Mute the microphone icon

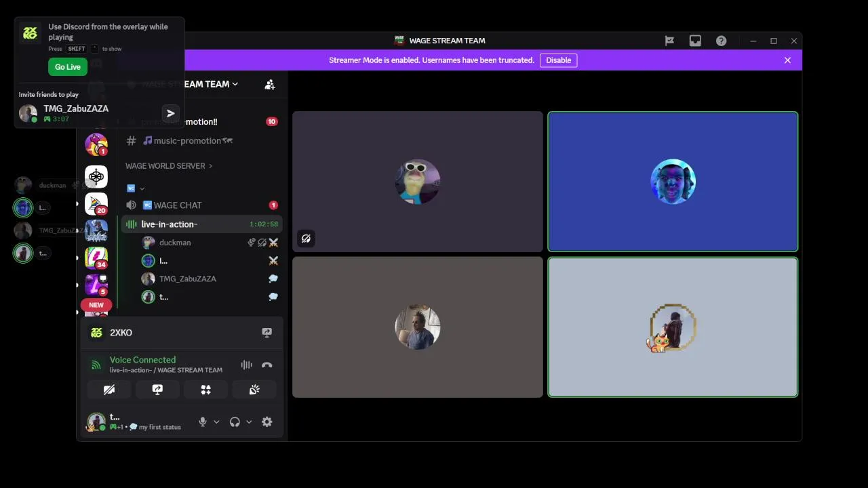click(x=202, y=422)
